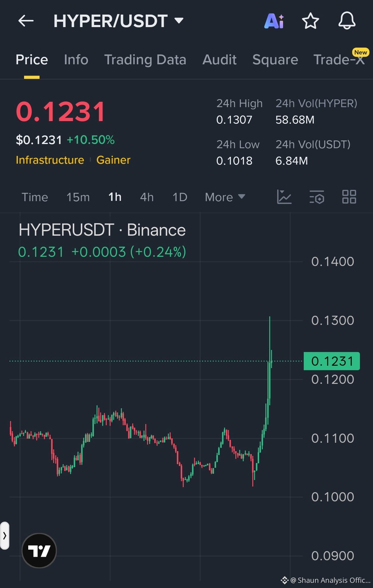Image resolution: width=373 pixels, height=588 pixels.
Task: Tap the 0.0900 price axis label
Action: (x=333, y=556)
